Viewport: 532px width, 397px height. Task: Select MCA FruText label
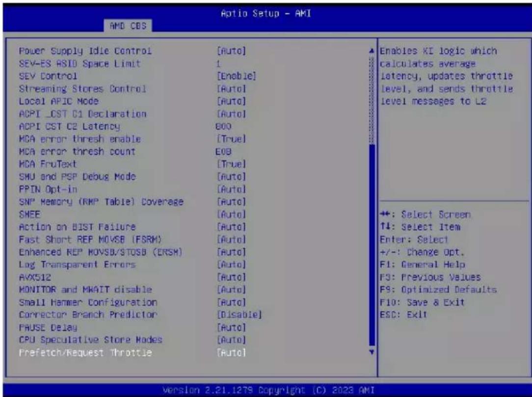pos(48,164)
